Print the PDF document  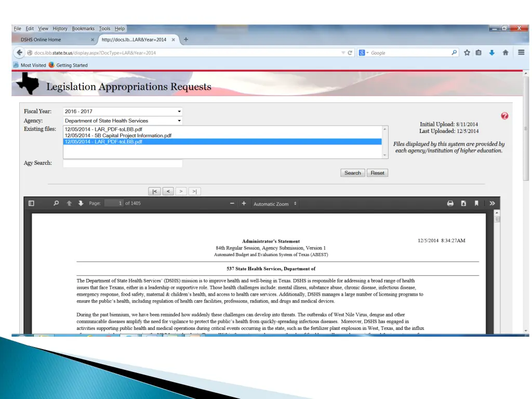tap(450, 203)
